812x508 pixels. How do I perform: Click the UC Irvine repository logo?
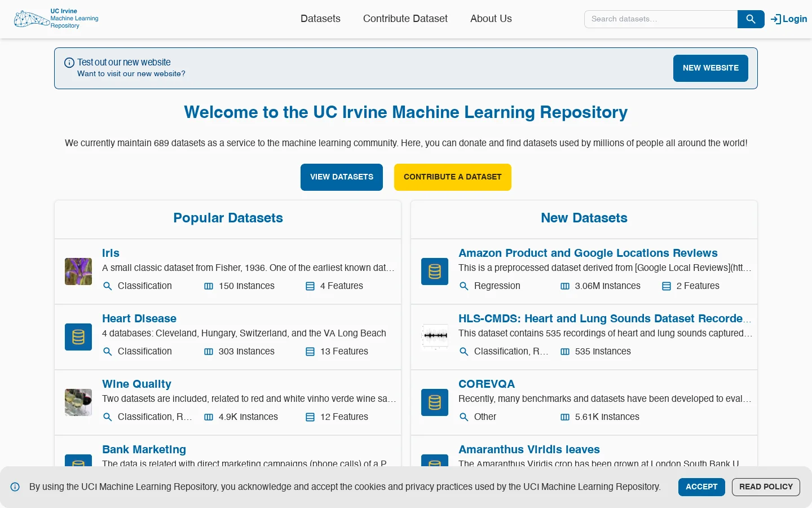(56, 19)
